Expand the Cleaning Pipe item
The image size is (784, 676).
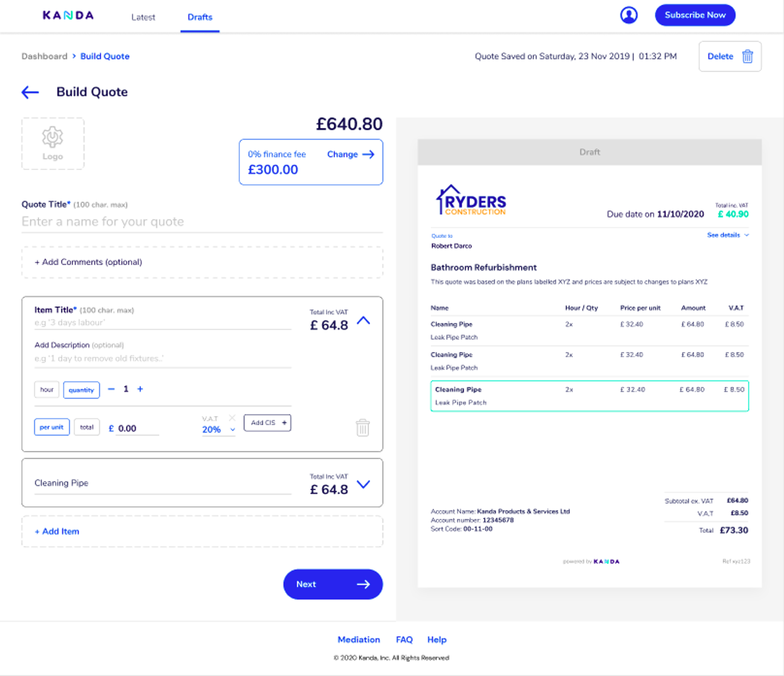363,484
